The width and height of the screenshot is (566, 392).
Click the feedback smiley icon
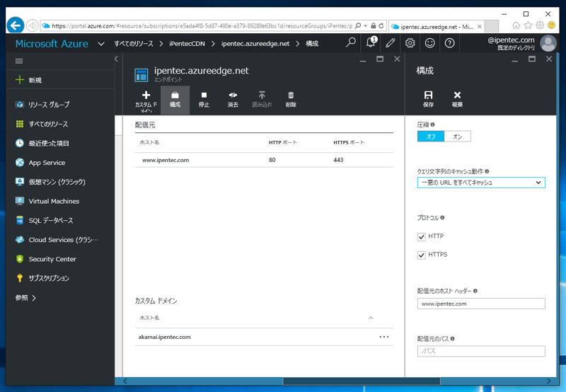[x=430, y=43]
